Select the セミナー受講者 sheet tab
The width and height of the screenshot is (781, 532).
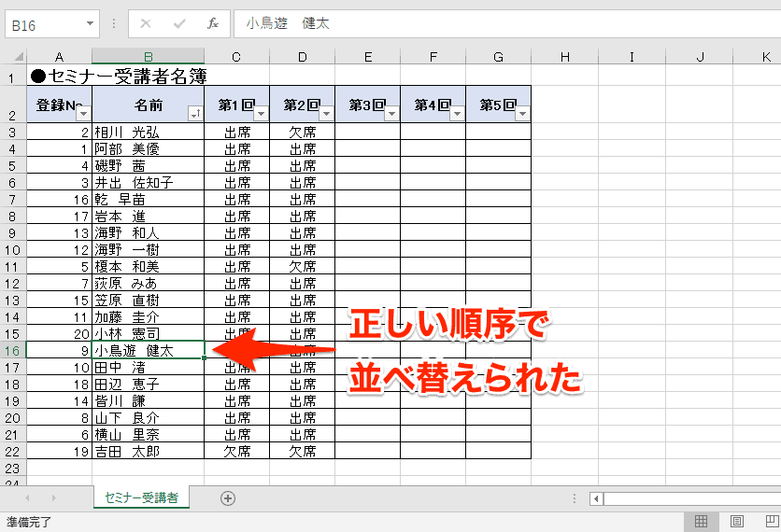142,498
